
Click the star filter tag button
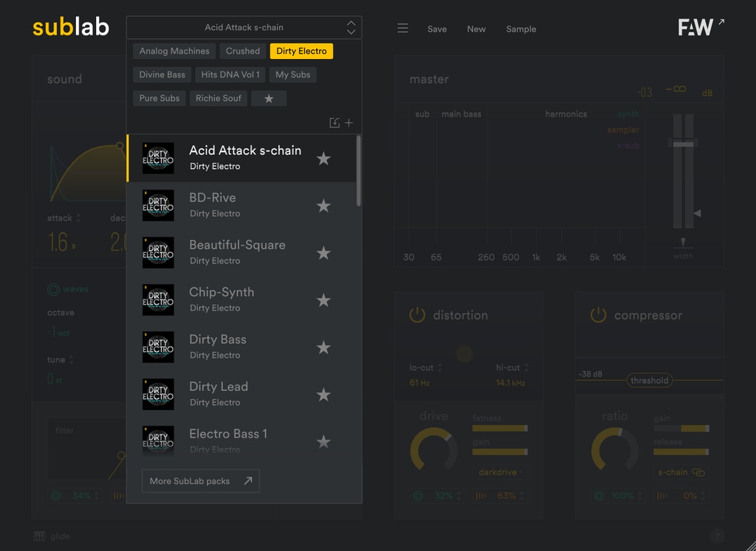point(268,97)
